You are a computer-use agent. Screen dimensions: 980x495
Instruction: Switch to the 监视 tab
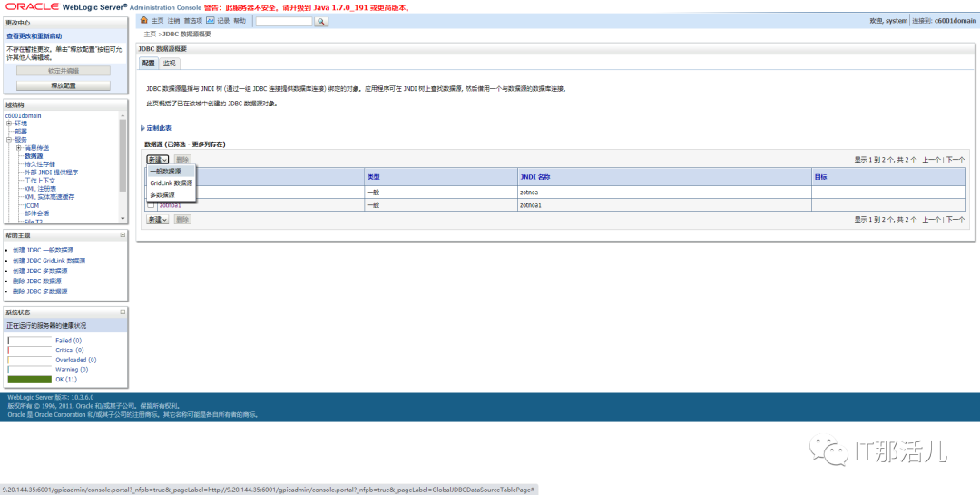(x=169, y=64)
